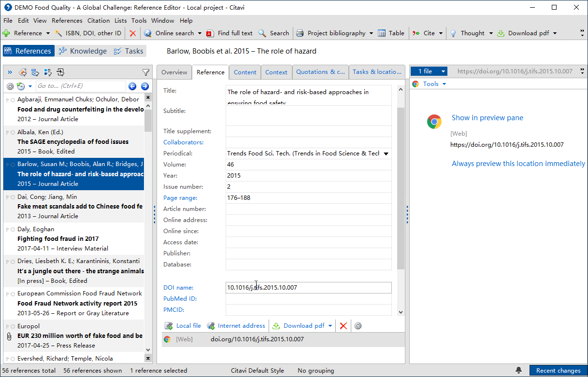Screen dimensions: 588x377
Task: Open the Lists menu
Action: (121, 21)
